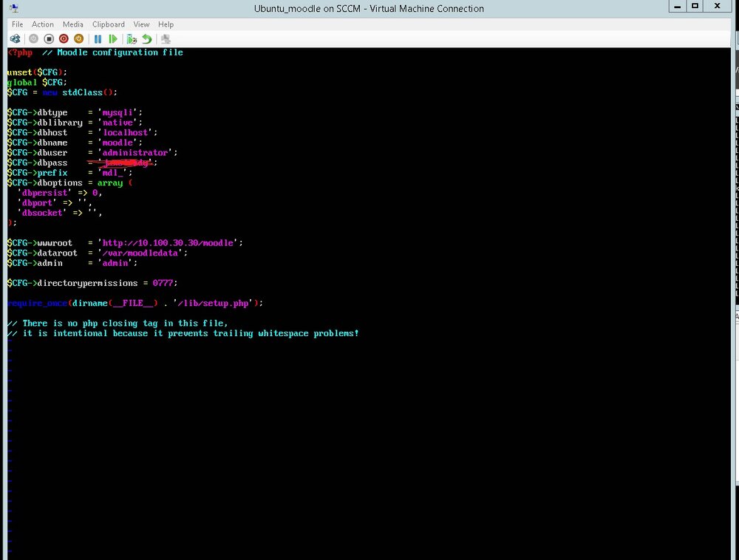The height and width of the screenshot is (560, 739).
Task: Open the Clipboard menu
Action: click(x=109, y=24)
